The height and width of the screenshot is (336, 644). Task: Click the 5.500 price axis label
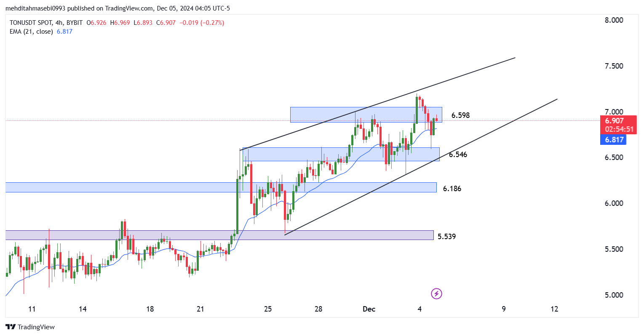pos(614,249)
